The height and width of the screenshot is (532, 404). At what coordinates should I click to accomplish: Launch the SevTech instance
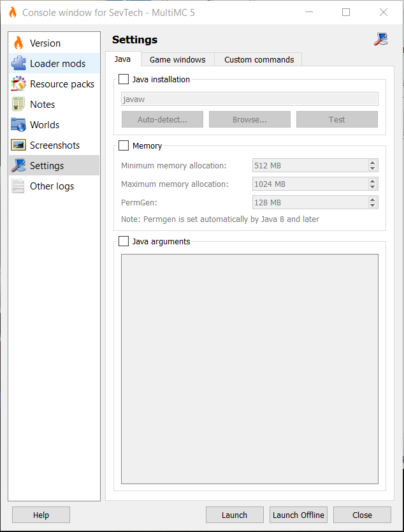[234, 515]
